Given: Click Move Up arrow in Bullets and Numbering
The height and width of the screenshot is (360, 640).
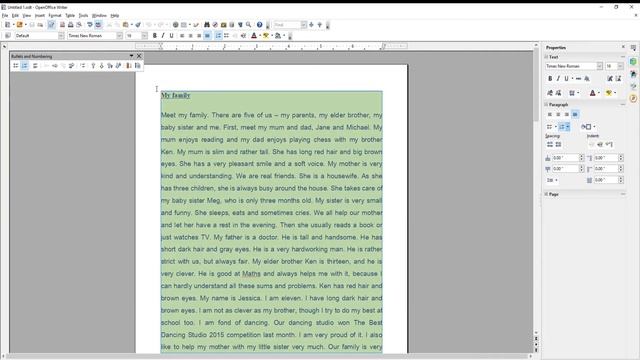Looking at the screenshot, I should (93, 65).
